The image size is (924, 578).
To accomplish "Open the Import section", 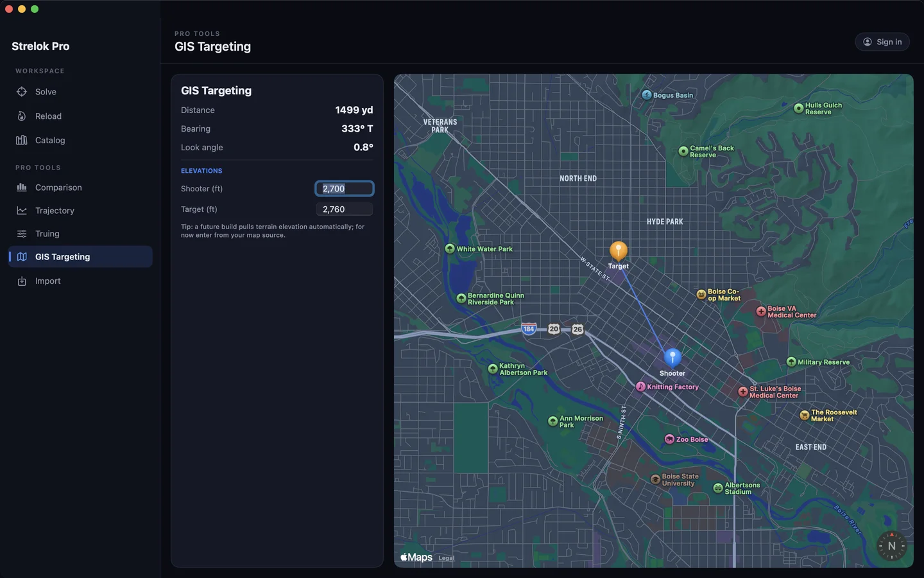I will click(80, 281).
